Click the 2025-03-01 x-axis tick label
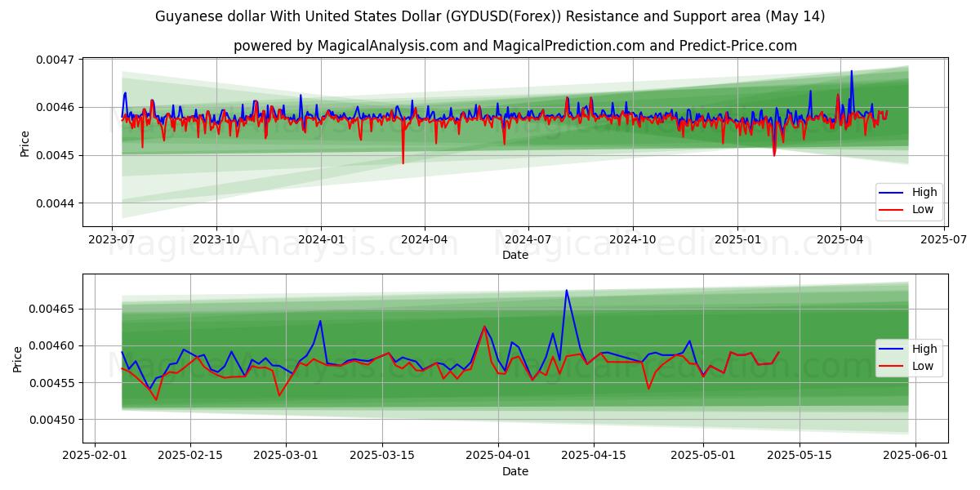This screenshot has height=490, width=980. point(287,456)
